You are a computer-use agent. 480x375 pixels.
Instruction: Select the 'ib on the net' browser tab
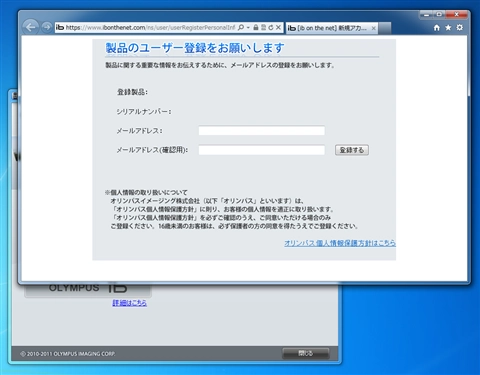coord(332,28)
